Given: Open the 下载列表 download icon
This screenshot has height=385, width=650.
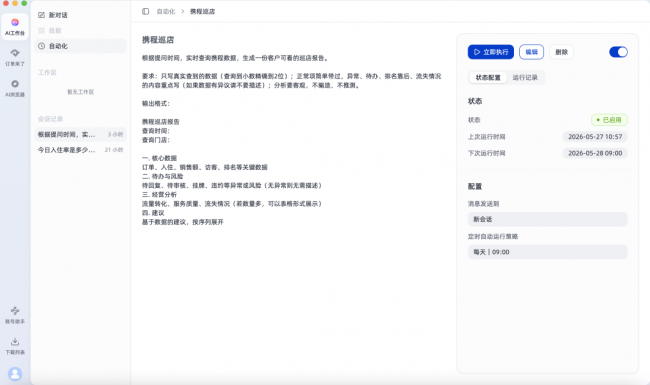Looking at the screenshot, I should click(x=15, y=346).
